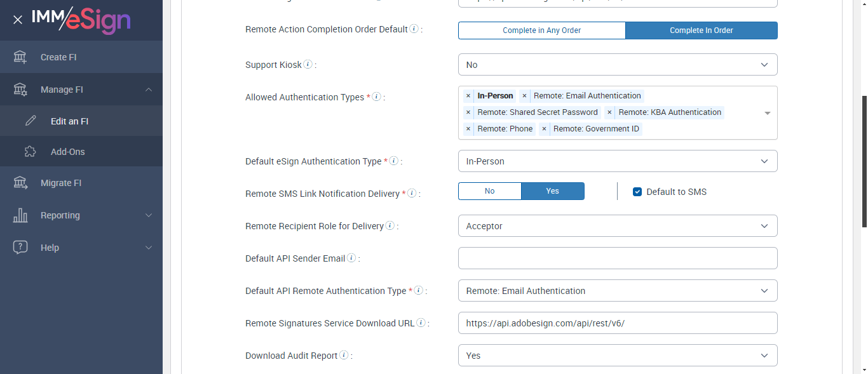
Task: Click the Migrate FI sidebar icon
Action: coord(20,183)
